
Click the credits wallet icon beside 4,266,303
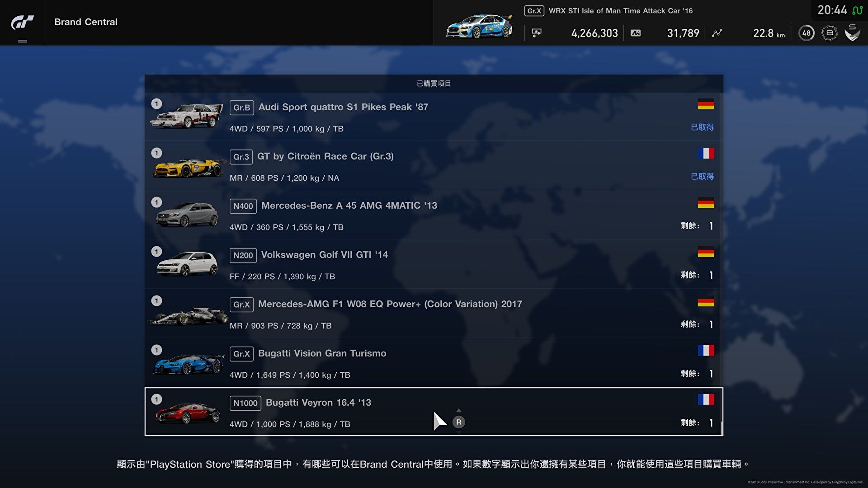coord(537,33)
